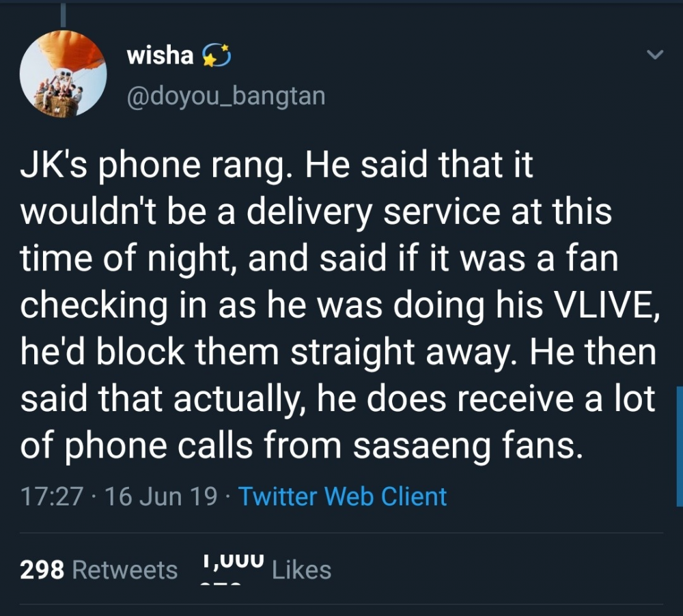Open the @doyou_bangtan handle

(226, 96)
